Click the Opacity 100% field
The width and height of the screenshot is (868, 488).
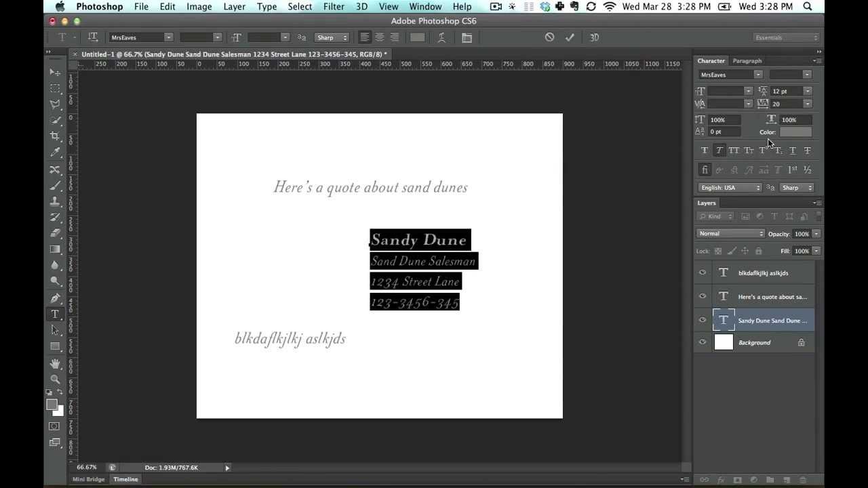pos(802,234)
